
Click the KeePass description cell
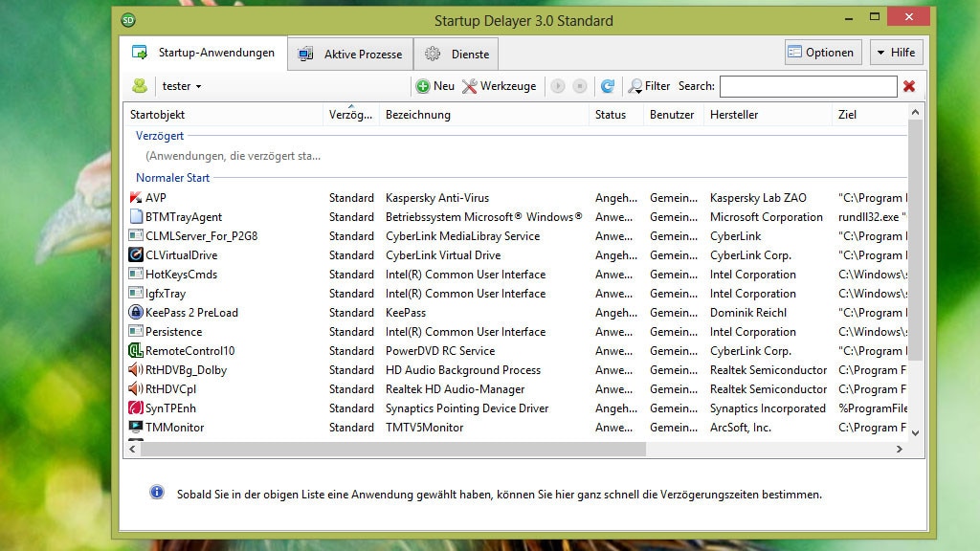[406, 313]
